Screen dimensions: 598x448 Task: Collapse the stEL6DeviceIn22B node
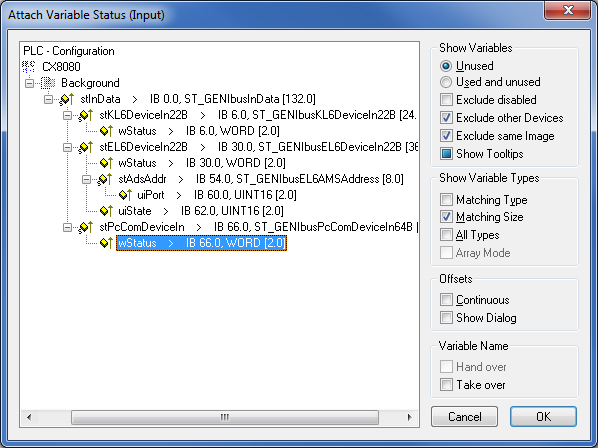68,147
